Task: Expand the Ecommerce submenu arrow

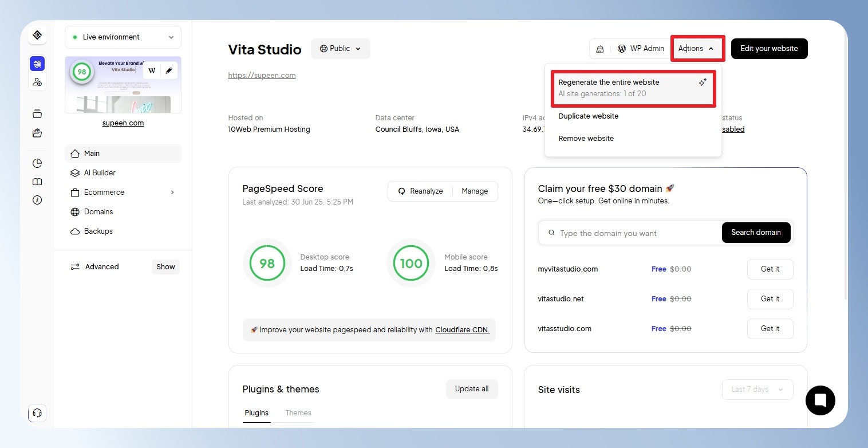Action: pyautogui.click(x=172, y=192)
